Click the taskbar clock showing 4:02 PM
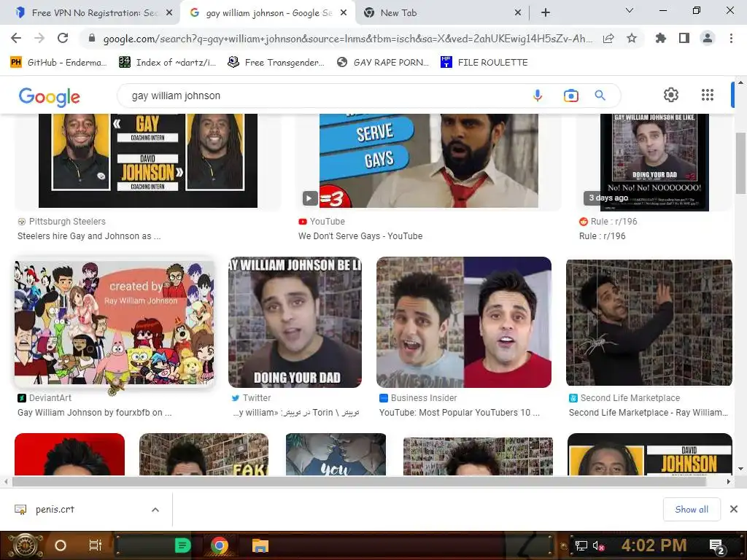This screenshot has width=747, height=560. pos(654,545)
